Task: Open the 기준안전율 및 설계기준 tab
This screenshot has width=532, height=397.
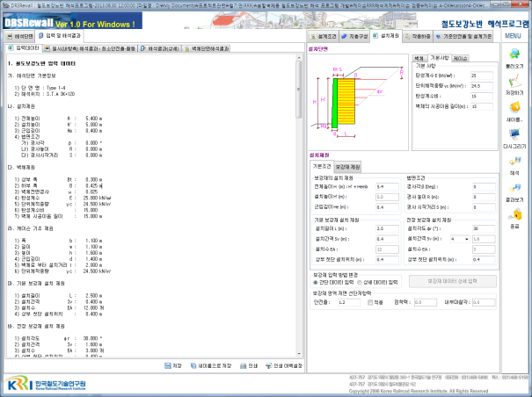Action: tap(463, 36)
